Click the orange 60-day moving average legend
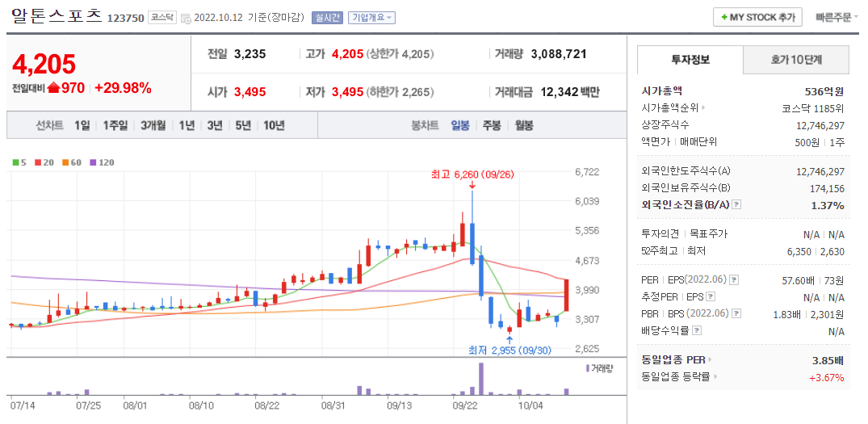Screen dimensions: 868x424 72,163
